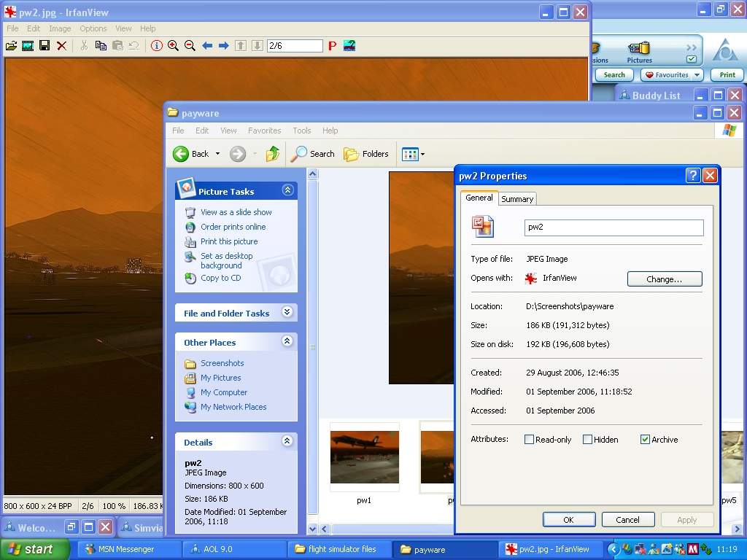This screenshot has height=560, width=747.
Task: Open the Views dropdown in Explorer toolbar
Action: pos(413,154)
